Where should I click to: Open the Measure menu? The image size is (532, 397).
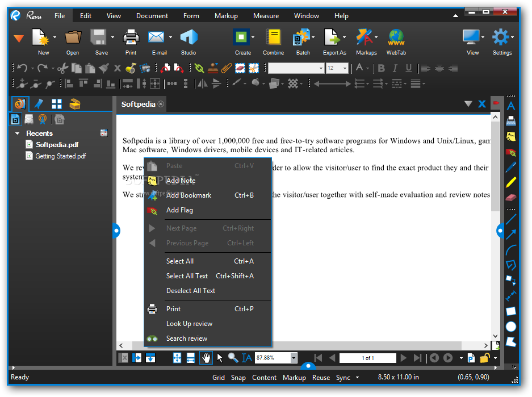pos(266,15)
